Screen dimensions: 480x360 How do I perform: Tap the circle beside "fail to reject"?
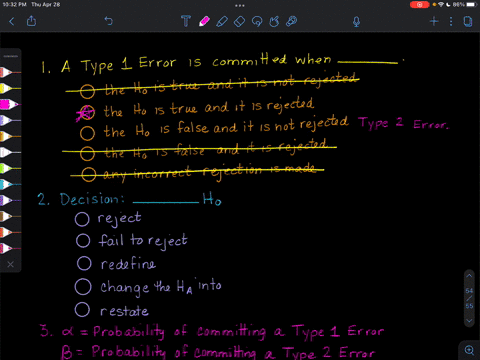click(83, 241)
